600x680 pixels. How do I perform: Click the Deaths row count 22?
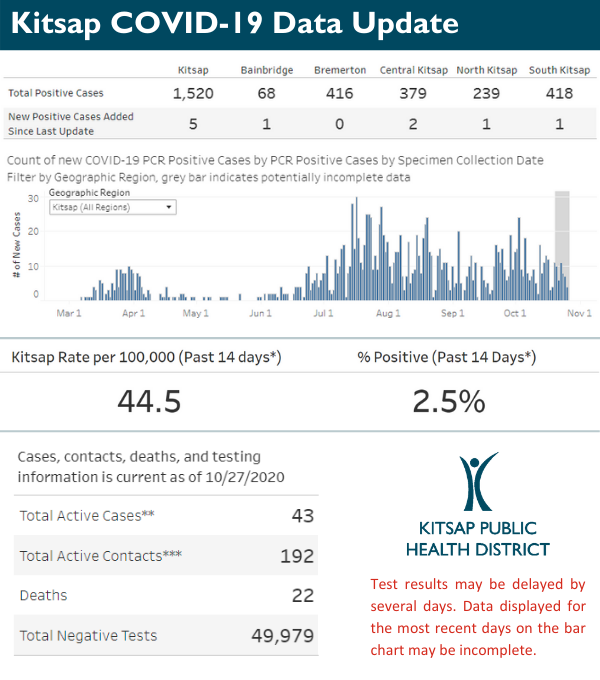click(302, 595)
